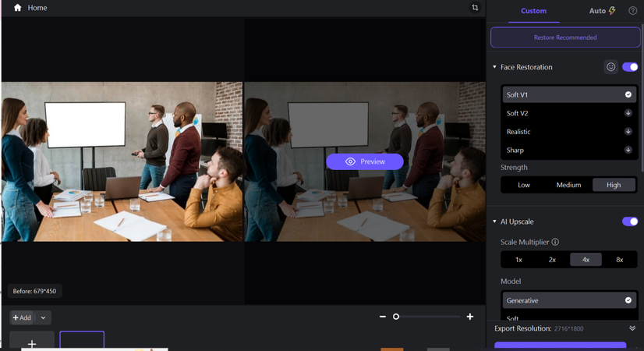Zoom out with the minus icon
Viewport: 644px width, 351px height.
(382, 317)
